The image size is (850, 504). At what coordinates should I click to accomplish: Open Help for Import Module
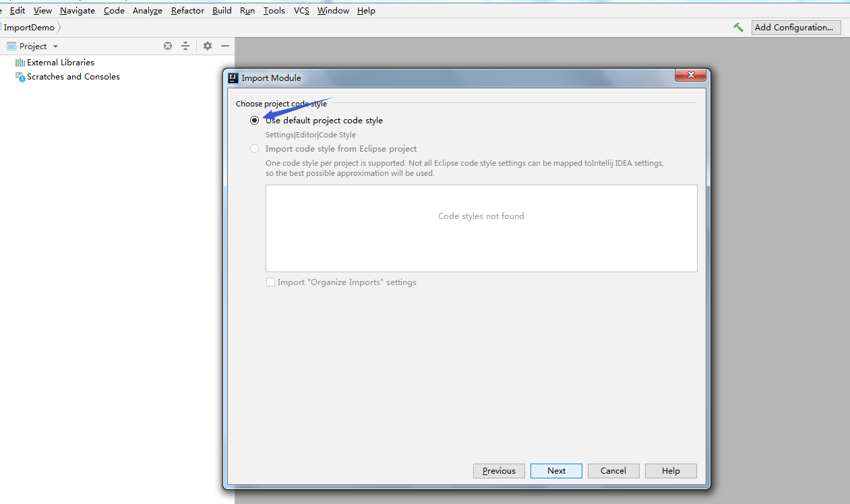[x=671, y=471]
